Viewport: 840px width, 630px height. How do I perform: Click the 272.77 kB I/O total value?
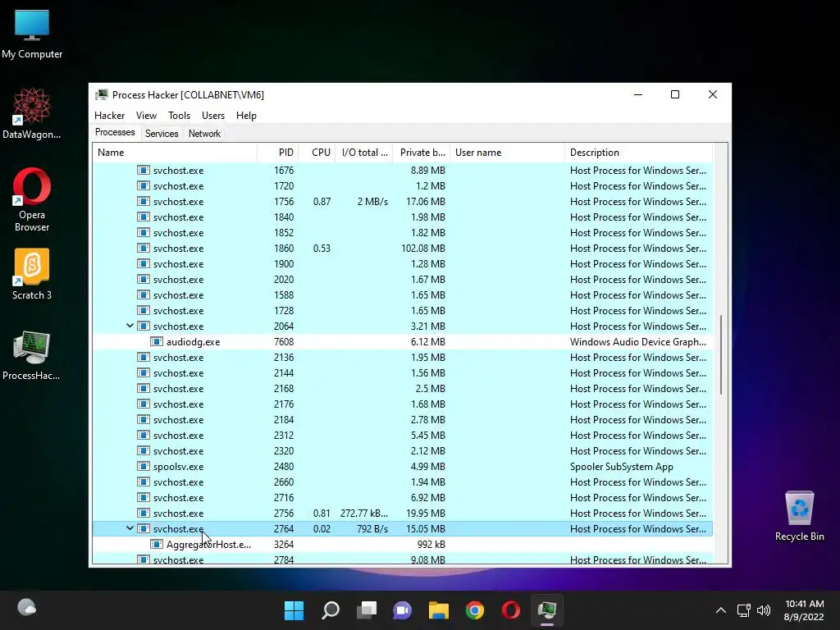point(364,514)
